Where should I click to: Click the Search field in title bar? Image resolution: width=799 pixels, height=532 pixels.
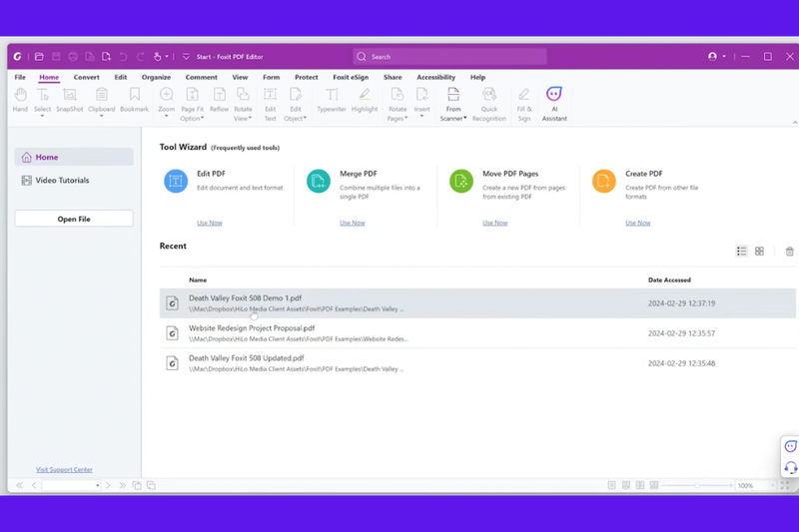coord(450,57)
